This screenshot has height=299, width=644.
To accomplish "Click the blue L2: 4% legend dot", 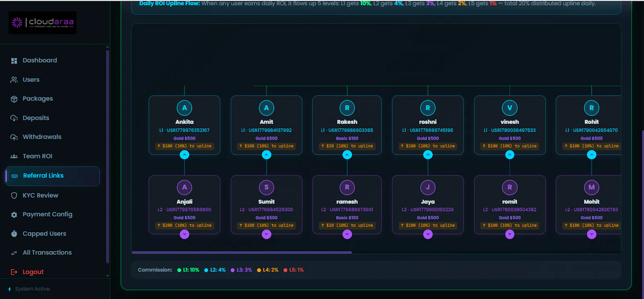I will pos(206,270).
